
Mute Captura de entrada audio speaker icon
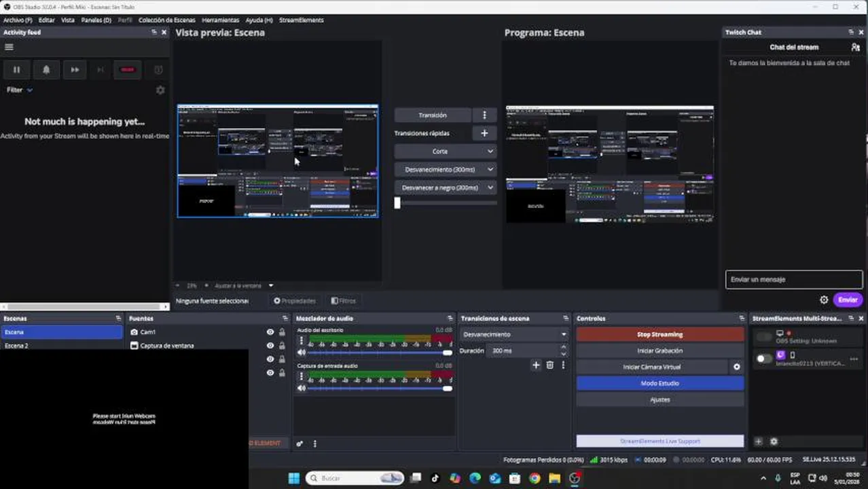pos(302,388)
